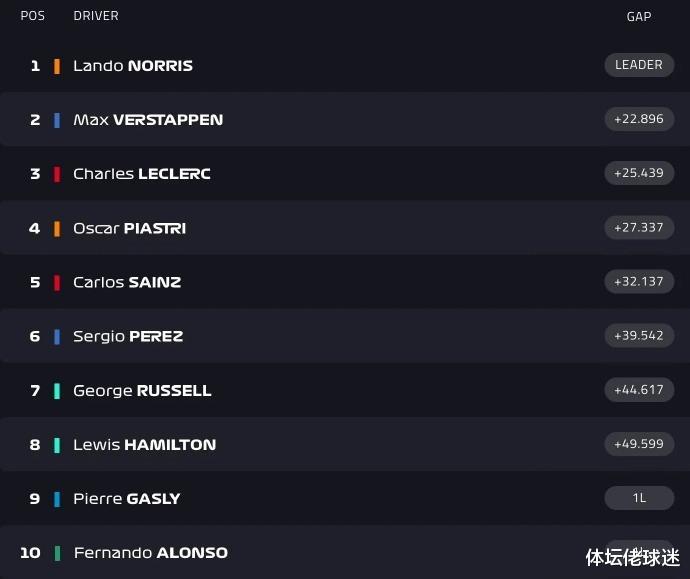Click the +22.896 gap badge
690x579 pixels.
click(639, 119)
